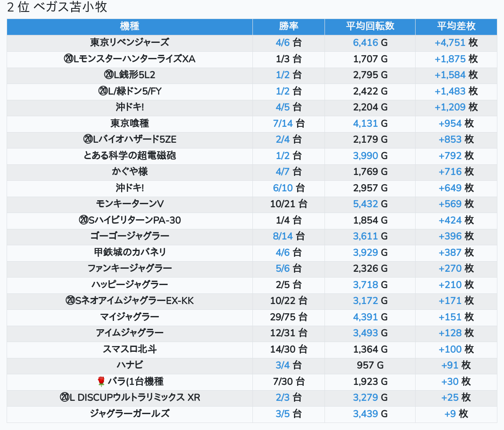Click the ⑳ badge before L銭形5L2
The height and width of the screenshot is (430, 504).
109,75
